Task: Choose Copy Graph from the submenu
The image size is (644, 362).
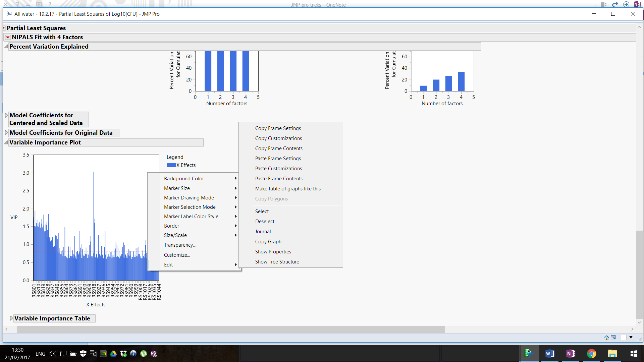Action: [268, 242]
